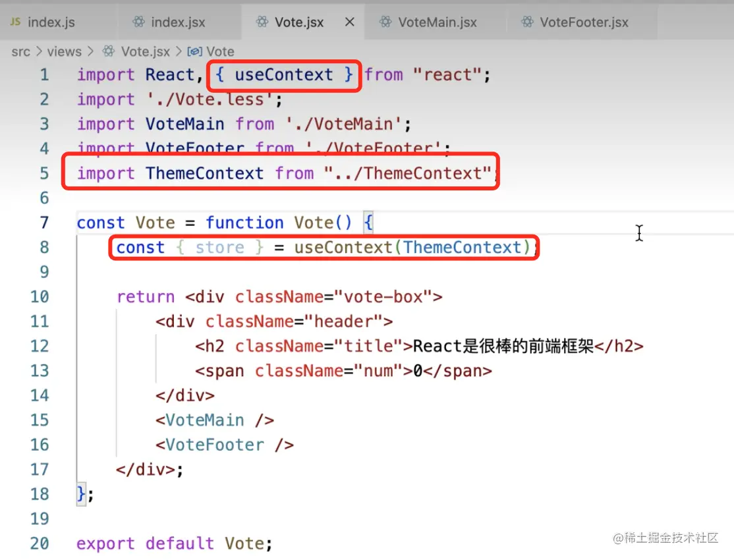Viewport: 734px width, 560px height.
Task: Click the closing brace on line 18
Action: point(81,495)
